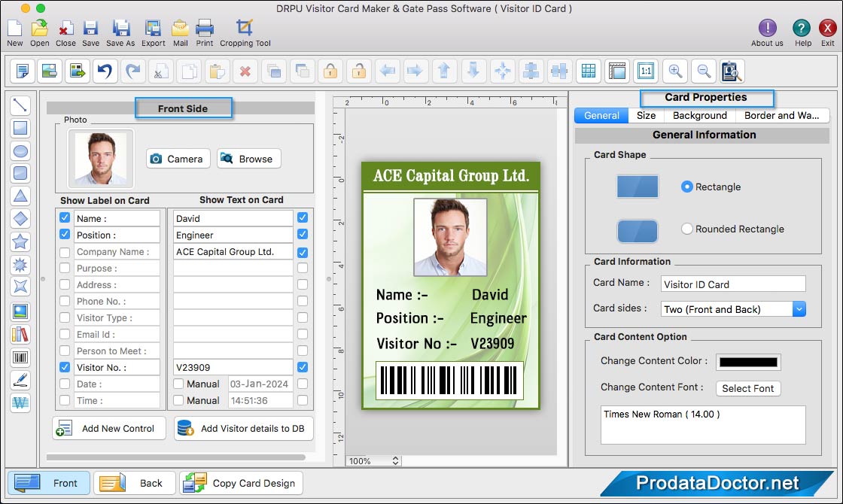Viewport: 843px width, 504px height.
Task: Click the red Delete X icon
Action: [x=245, y=71]
